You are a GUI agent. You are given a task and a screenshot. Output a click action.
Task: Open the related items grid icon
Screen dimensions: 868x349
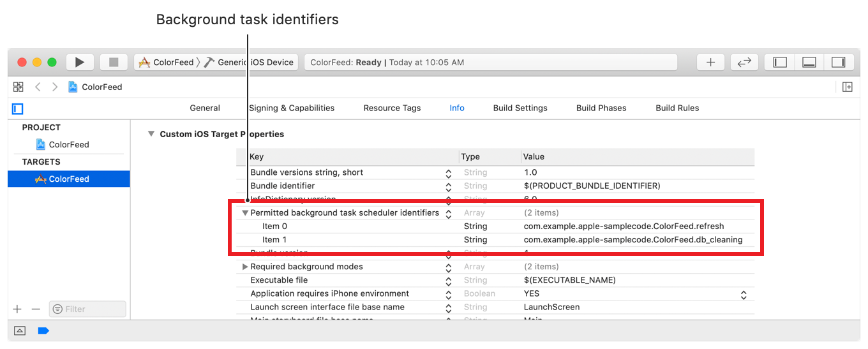pos(19,87)
